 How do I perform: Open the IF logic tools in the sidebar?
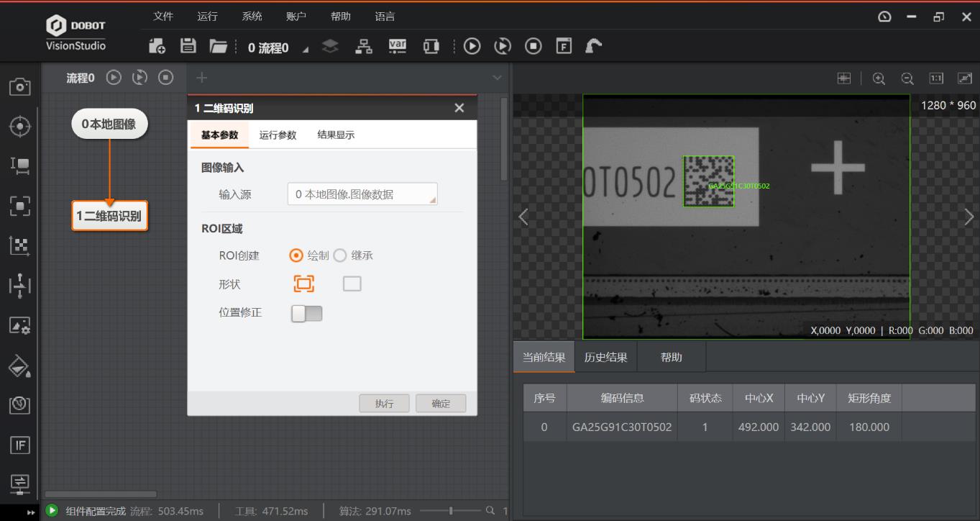point(20,445)
